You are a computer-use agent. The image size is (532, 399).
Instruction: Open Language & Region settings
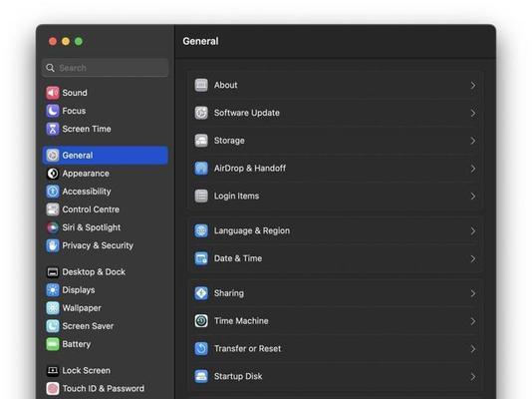point(335,230)
